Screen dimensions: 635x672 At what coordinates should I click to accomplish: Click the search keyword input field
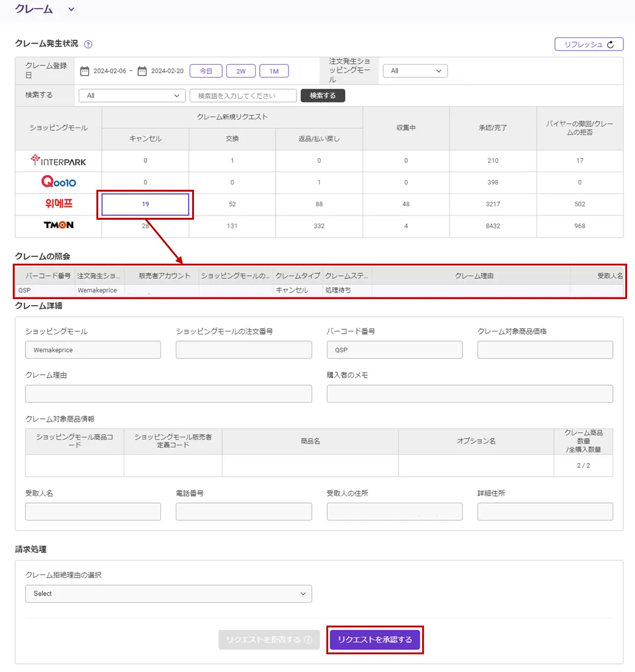click(243, 96)
